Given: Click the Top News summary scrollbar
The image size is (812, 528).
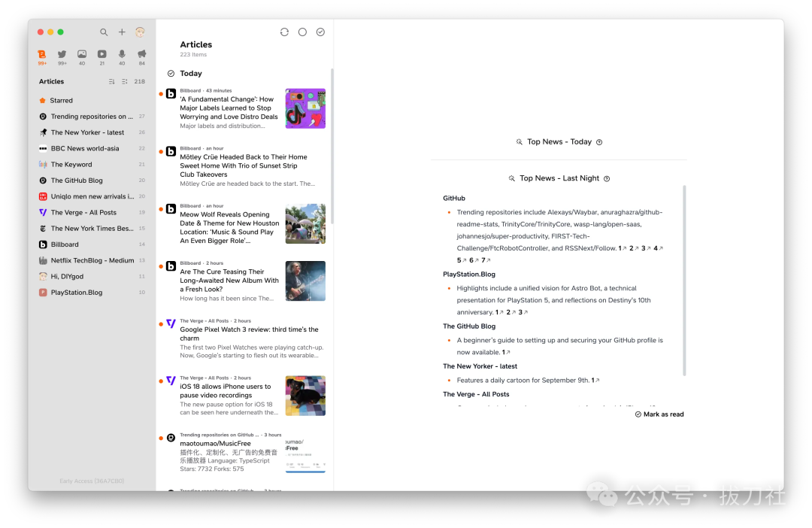Looking at the screenshot, I should (684, 281).
